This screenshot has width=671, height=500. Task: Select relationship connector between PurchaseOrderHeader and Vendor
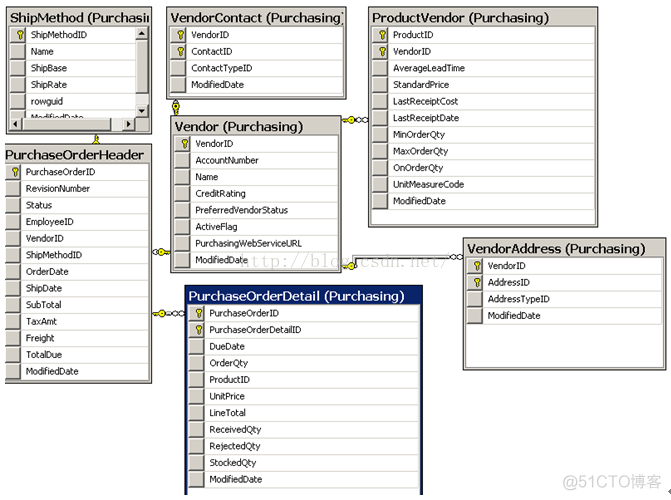pos(161,252)
